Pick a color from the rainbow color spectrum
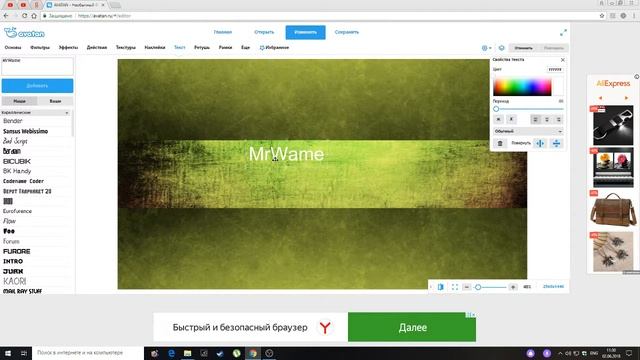Viewport: 640px width, 360px height. [522, 87]
